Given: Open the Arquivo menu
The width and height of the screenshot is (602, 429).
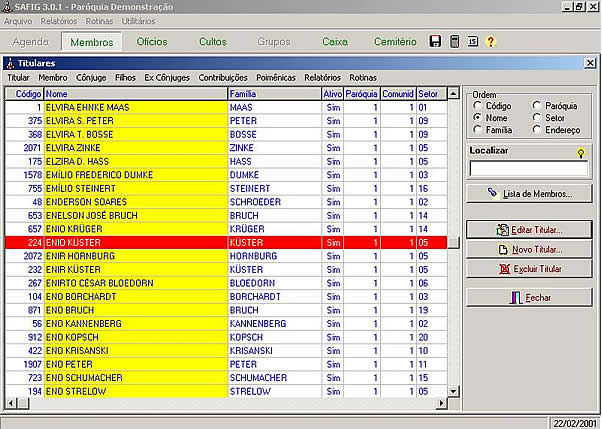Looking at the screenshot, I should [18, 21].
